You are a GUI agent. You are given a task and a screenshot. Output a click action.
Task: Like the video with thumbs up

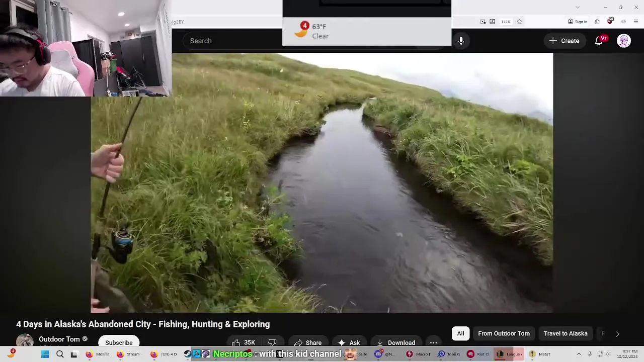[244, 342]
